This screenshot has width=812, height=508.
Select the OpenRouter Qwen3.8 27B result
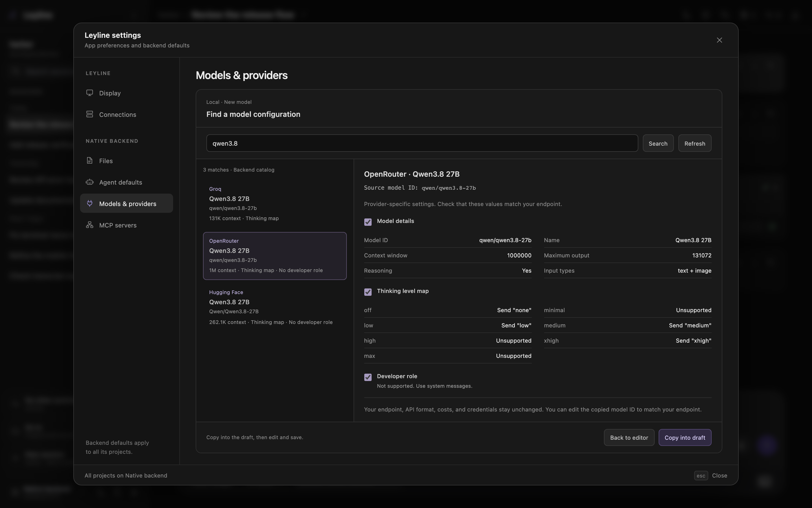click(274, 256)
